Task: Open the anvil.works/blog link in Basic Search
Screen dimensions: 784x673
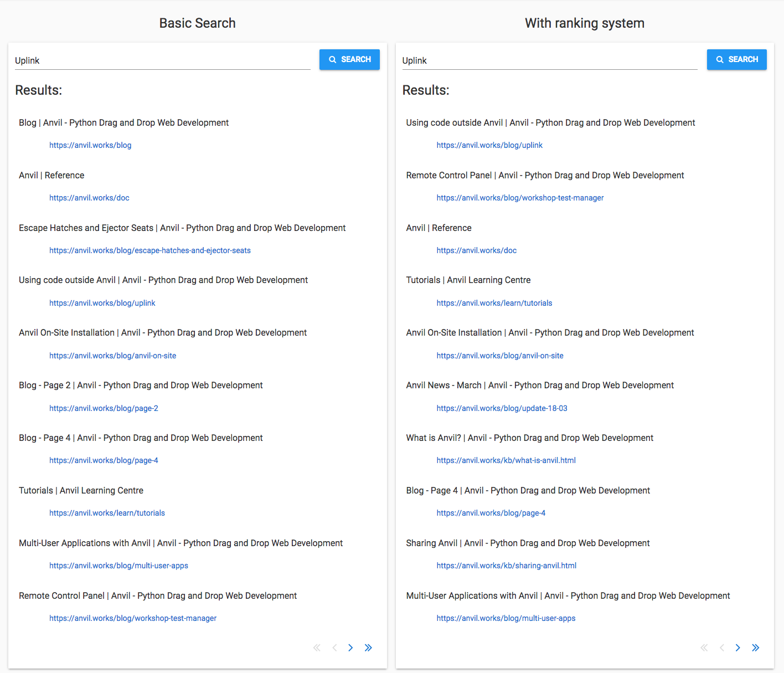Action: [90, 145]
